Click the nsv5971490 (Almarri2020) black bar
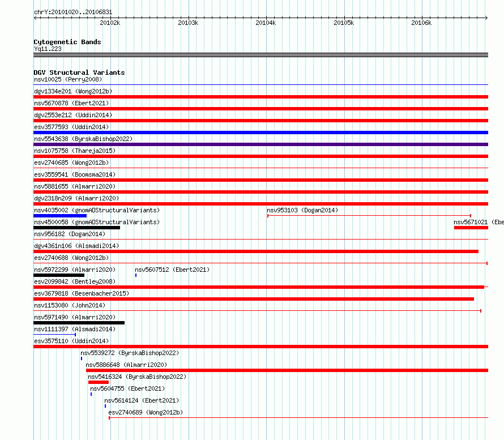The width and height of the screenshot is (504, 440). (x=79, y=323)
